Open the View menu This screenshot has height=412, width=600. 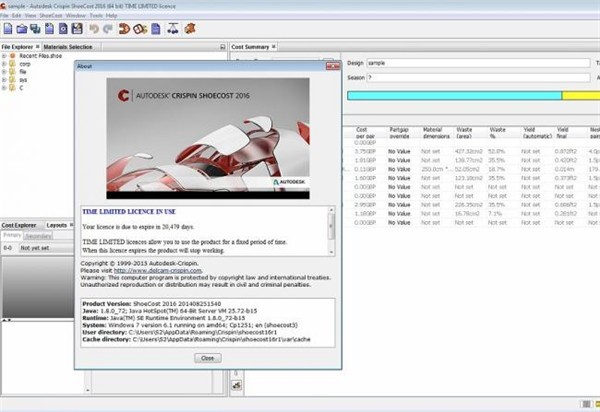(30, 16)
